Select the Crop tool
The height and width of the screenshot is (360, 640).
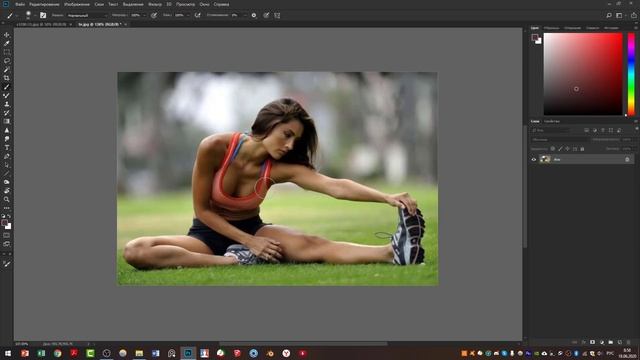coord(7,78)
